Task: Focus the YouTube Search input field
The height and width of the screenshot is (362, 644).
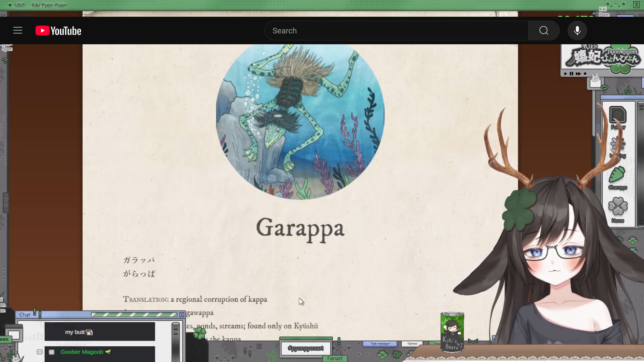Action: pyautogui.click(x=396, y=30)
